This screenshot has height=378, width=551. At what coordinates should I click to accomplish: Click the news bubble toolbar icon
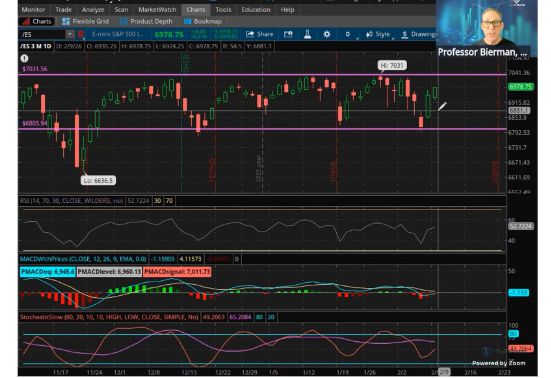(x=288, y=34)
